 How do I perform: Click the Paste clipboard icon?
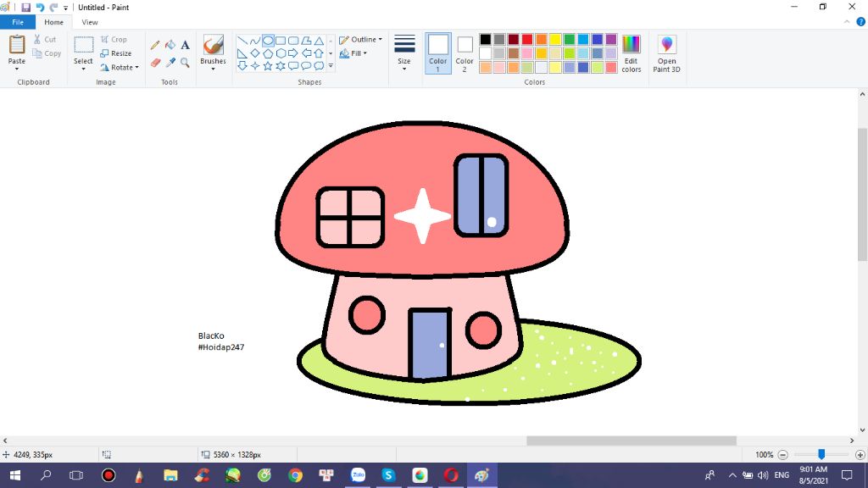click(17, 45)
